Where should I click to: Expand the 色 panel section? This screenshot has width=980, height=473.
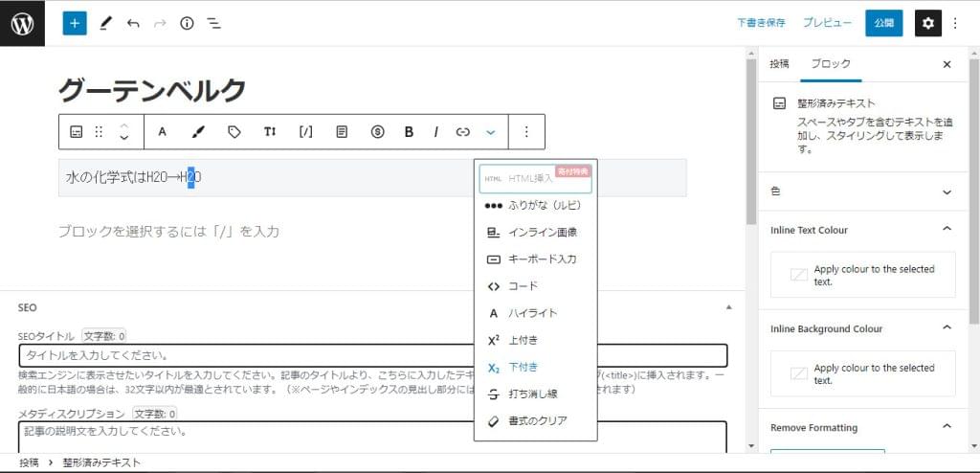click(x=947, y=191)
